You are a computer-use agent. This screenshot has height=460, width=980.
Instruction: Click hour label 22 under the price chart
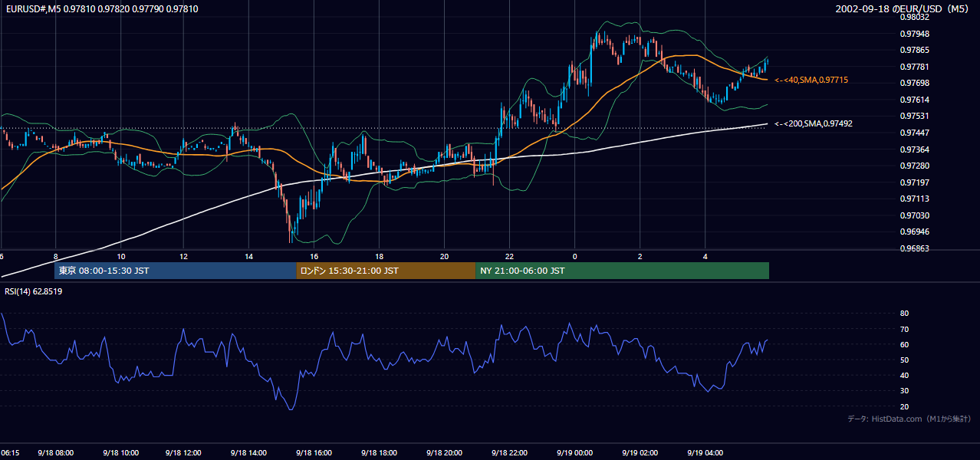[509, 256]
